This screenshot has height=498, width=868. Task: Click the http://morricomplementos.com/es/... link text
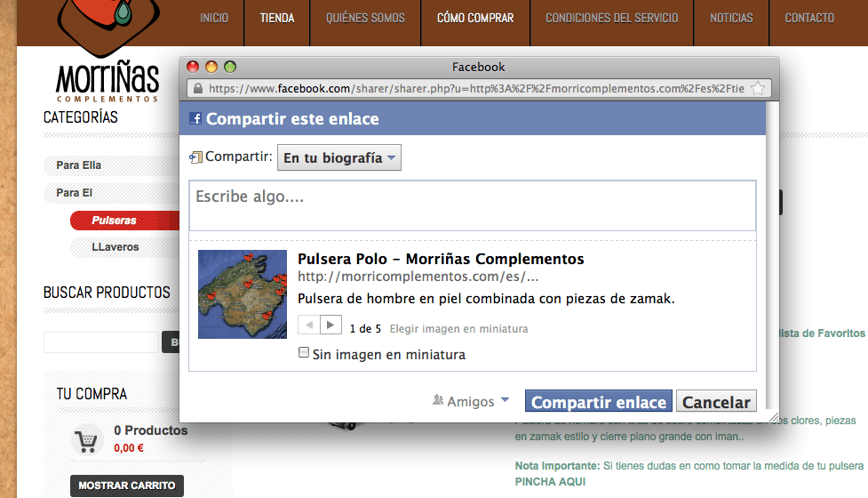point(418,276)
